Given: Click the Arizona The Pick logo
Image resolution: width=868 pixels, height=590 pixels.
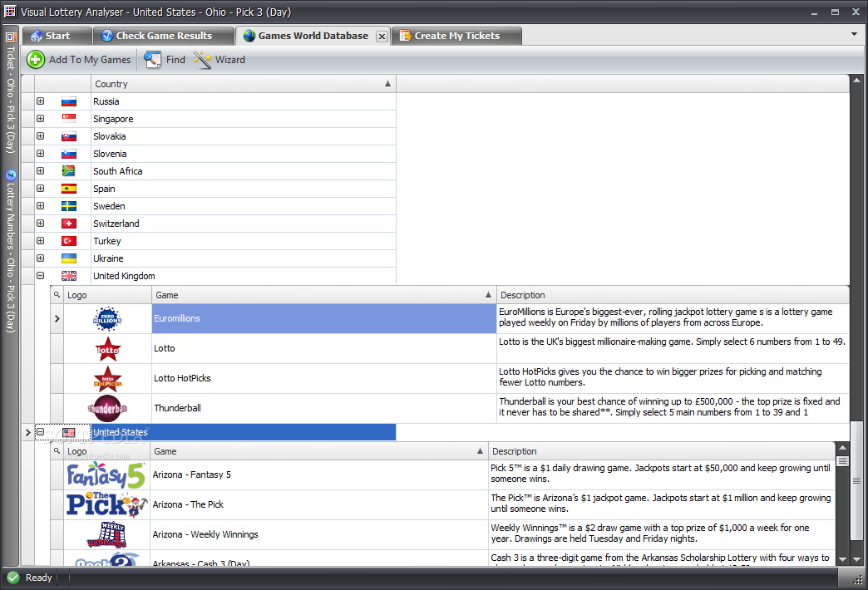Looking at the screenshot, I should coord(107,504).
